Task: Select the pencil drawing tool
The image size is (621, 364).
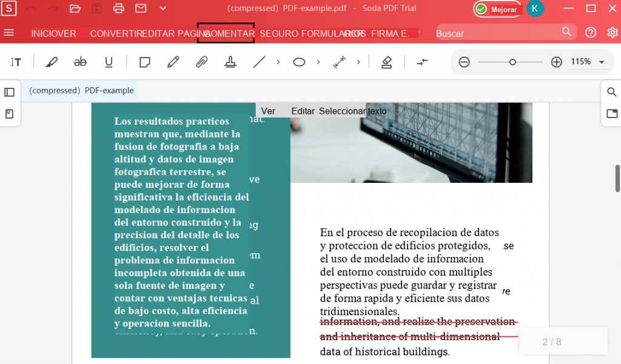Action: [x=173, y=62]
